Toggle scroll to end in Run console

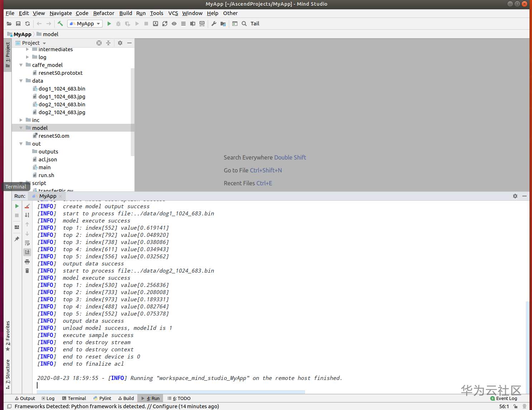(x=27, y=252)
